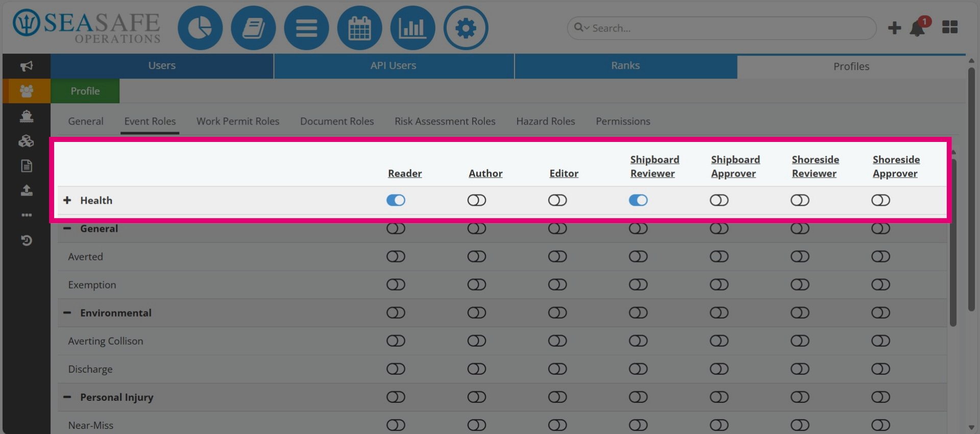
Task: Enable the Health Shipboard Approver toggle
Action: pos(719,200)
